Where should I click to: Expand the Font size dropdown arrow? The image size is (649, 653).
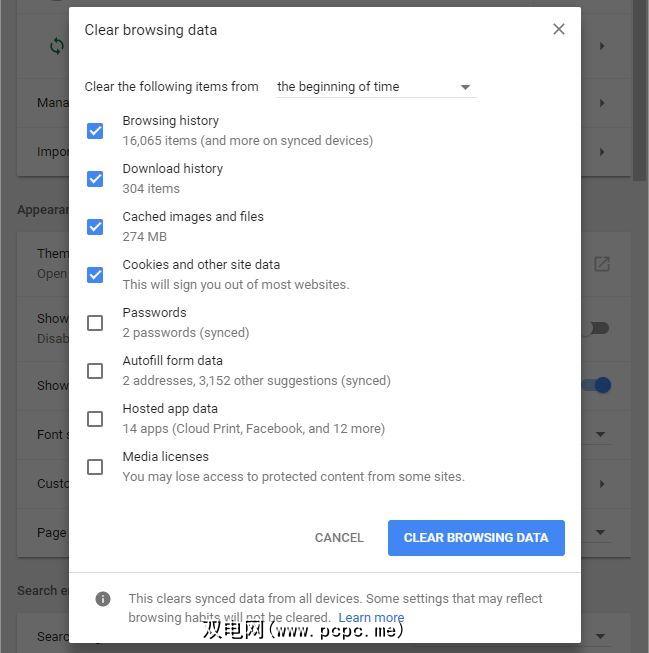(602, 434)
